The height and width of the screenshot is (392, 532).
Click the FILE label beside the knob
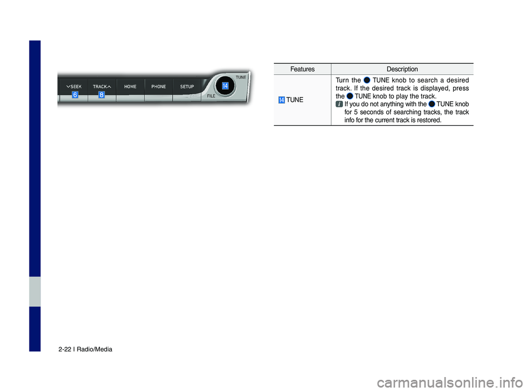click(211, 96)
